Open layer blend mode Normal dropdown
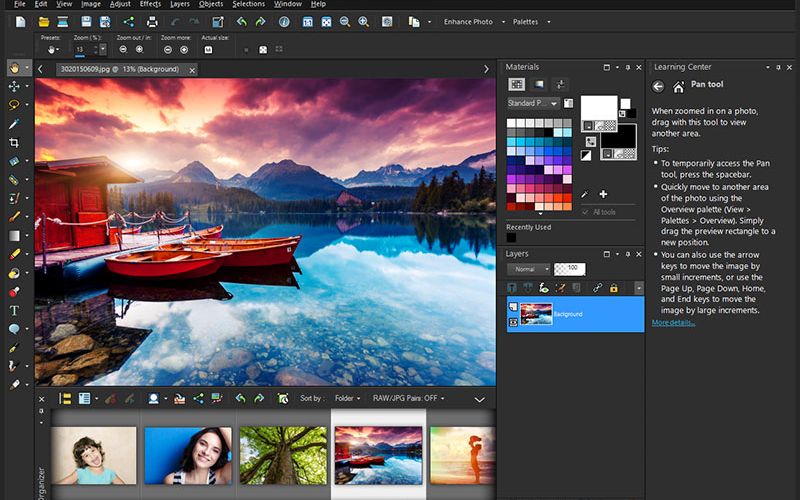Viewport: 800px width, 500px height. pos(529,269)
